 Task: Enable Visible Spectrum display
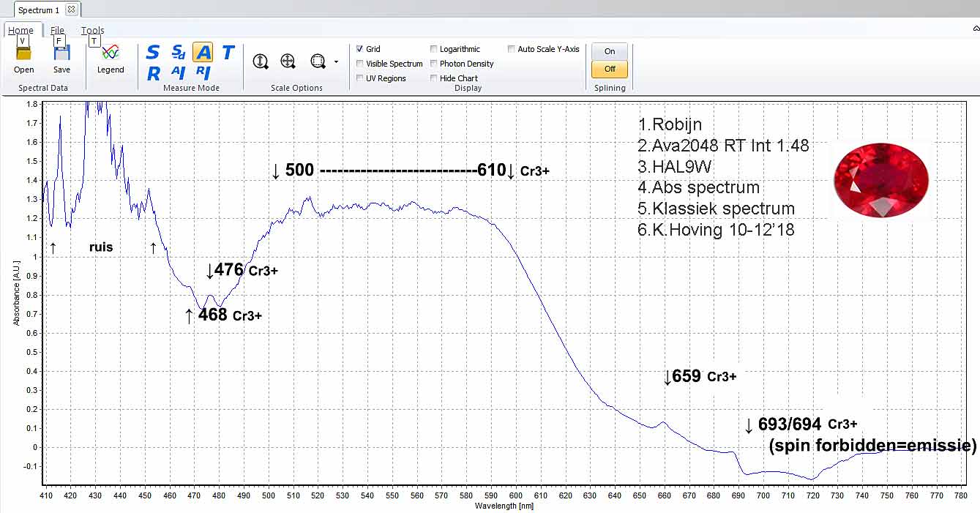(360, 64)
